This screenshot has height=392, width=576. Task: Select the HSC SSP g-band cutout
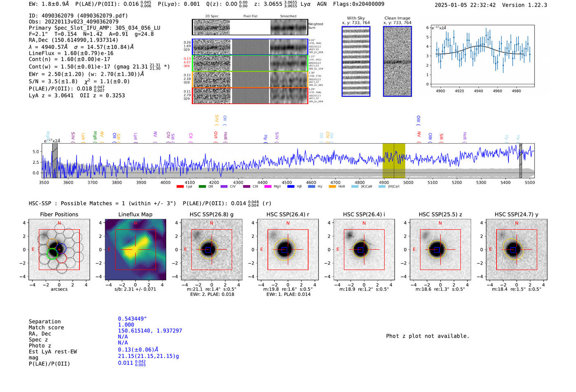pos(211,250)
